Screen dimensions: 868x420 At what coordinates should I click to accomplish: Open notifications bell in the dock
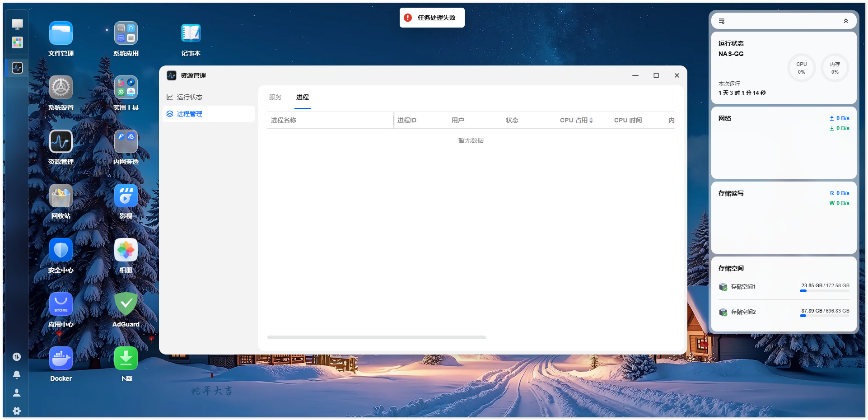[x=17, y=375]
